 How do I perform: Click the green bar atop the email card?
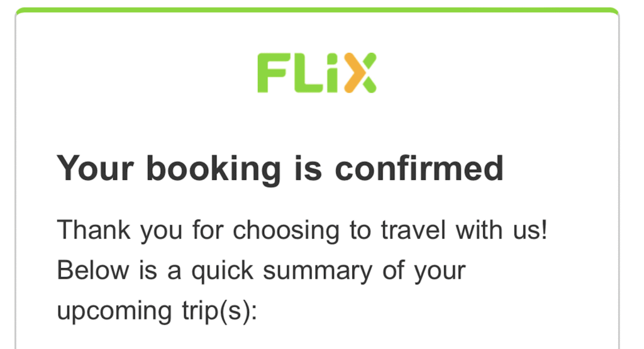click(317, 10)
